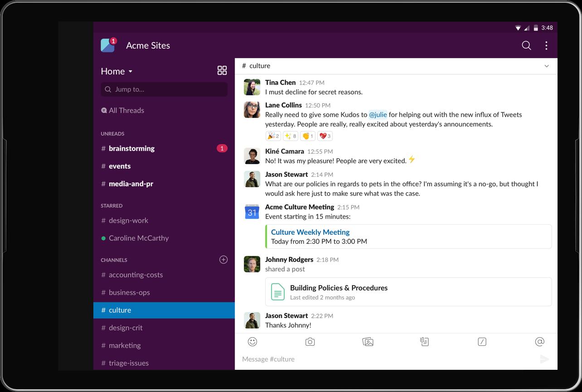Viewport: 582px width, 392px height.
Task: Tap the @julie mention
Action: coord(378,115)
